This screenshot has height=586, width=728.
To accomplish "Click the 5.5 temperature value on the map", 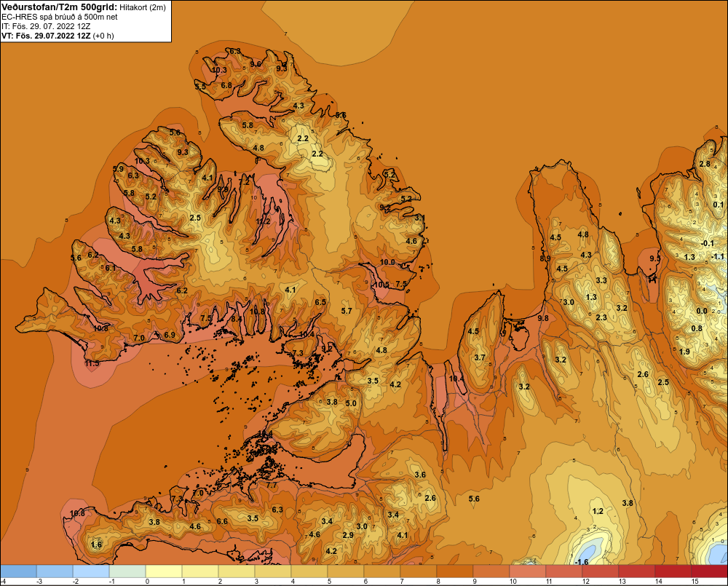I will (200, 87).
